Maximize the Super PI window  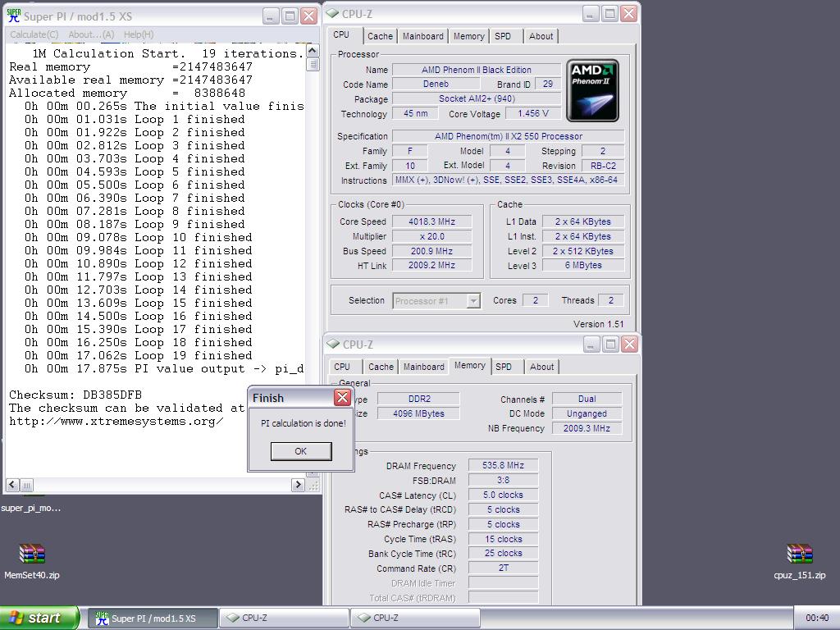pyautogui.click(x=290, y=16)
